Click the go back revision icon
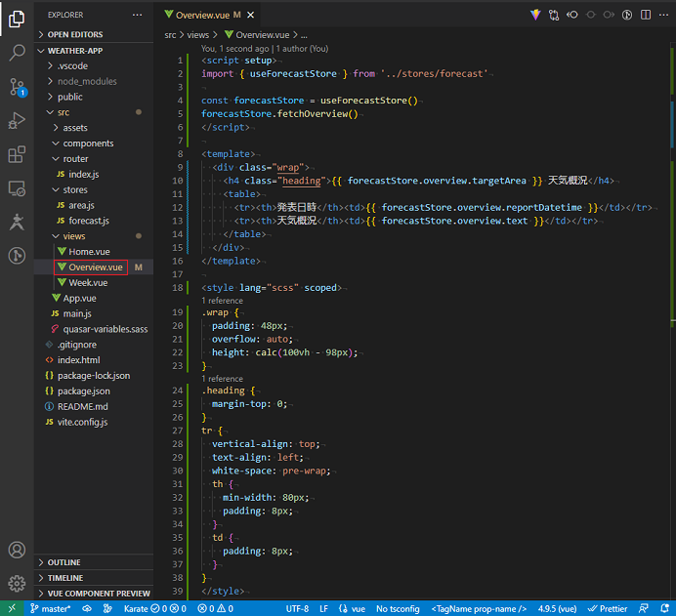Viewport: 676px width, 616px height. click(x=572, y=15)
